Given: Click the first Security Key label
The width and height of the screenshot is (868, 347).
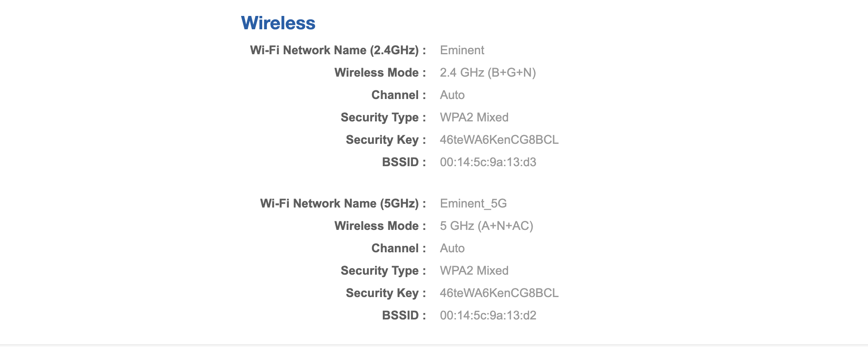Looking at the screenshot, I should [386, 140].
